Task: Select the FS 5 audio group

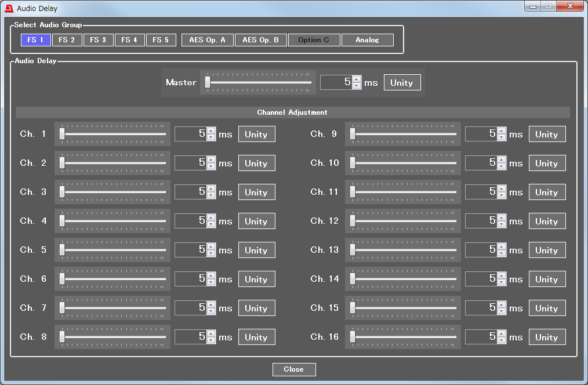Action: coord(161,40)
